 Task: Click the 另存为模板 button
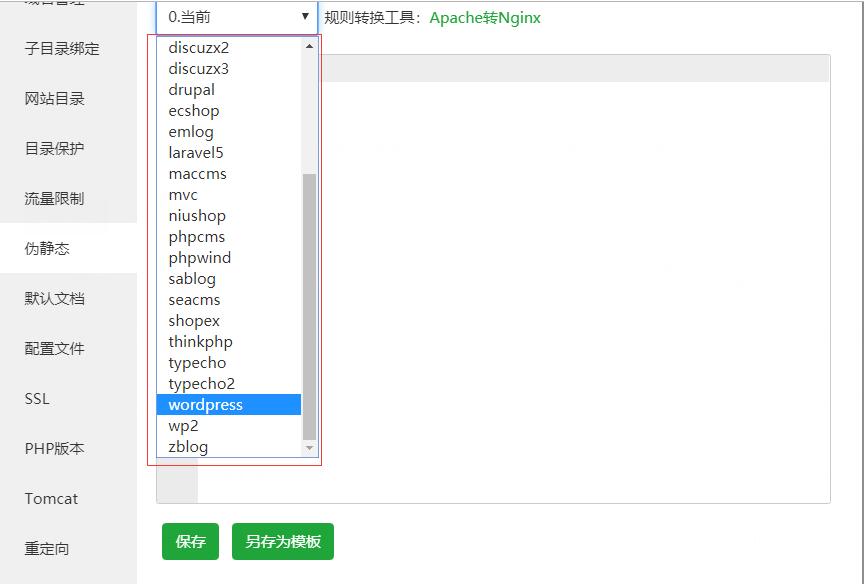pyautogui.click(x=283, y=541)
